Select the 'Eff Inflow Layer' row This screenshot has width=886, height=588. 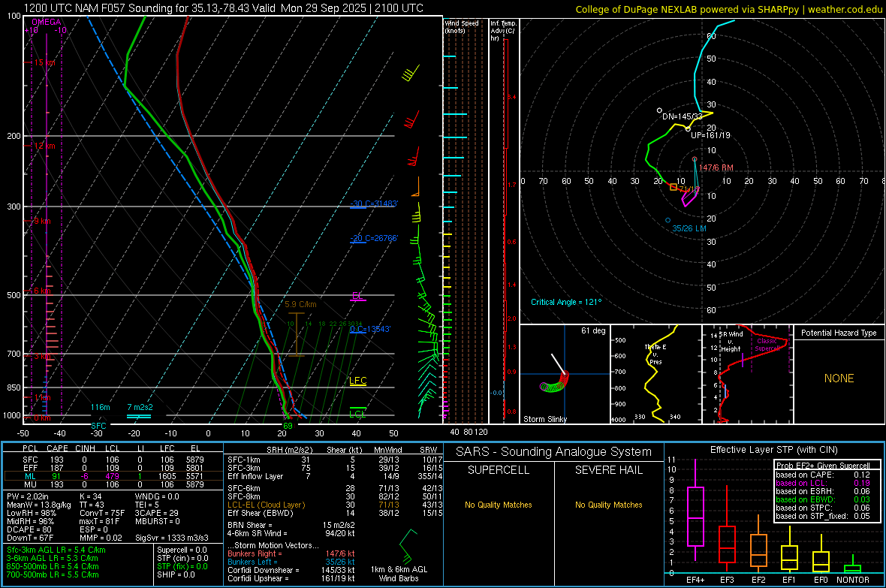pos(335,476)
